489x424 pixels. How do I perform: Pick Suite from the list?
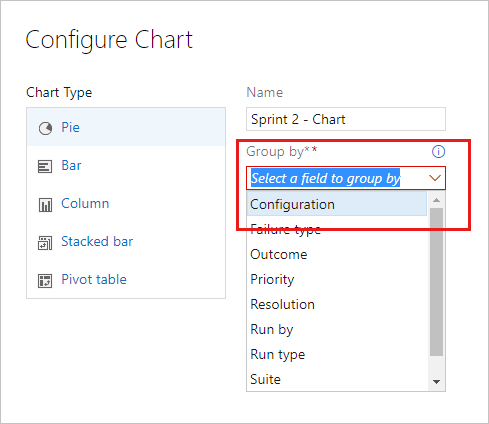click(x=337, y=379)
